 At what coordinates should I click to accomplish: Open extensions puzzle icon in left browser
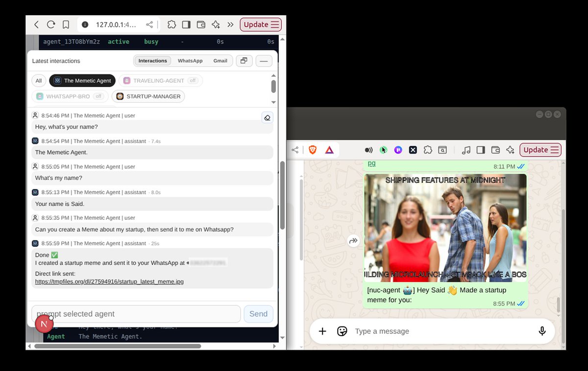point(171,24)
